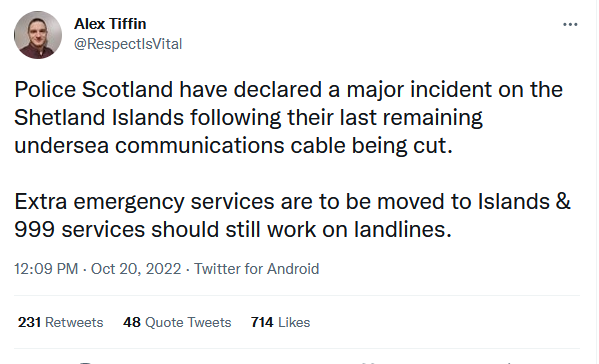Click the words 'Police Scotland' in tweet
Viewport: 599px width, 364px height.
click(93, 90)
